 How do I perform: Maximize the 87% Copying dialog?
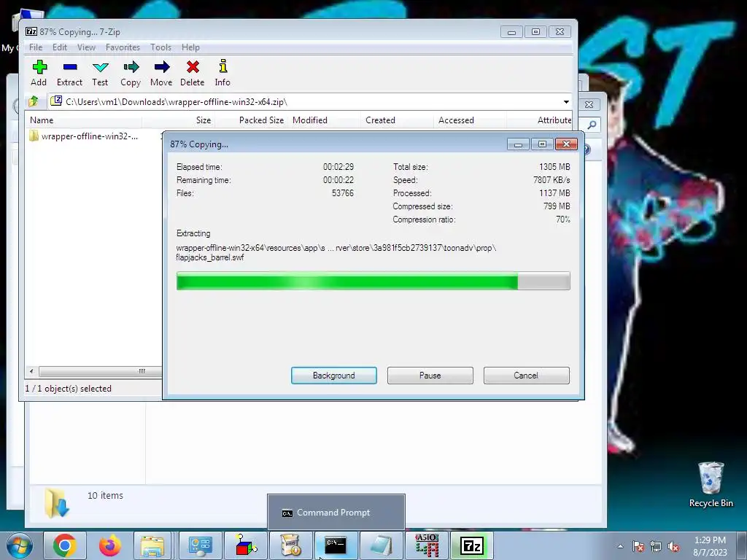pos(542,144)
